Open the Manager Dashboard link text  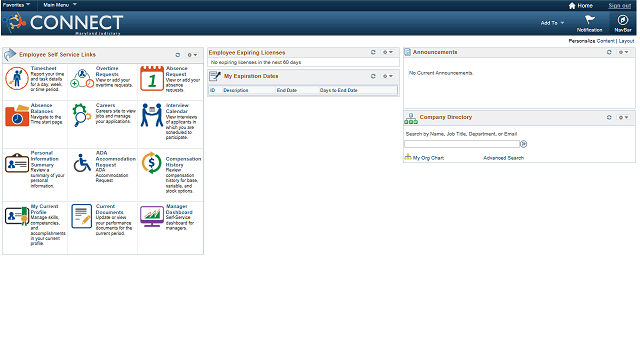179,209
